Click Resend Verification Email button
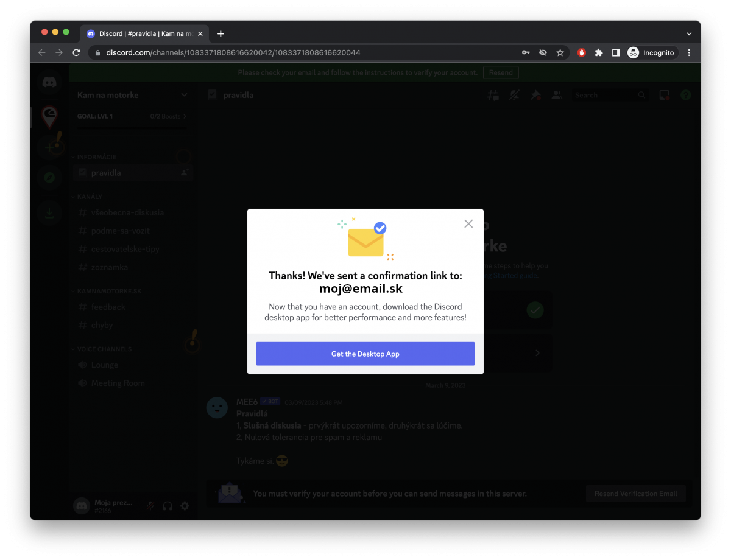 click(x=636, y=494)
